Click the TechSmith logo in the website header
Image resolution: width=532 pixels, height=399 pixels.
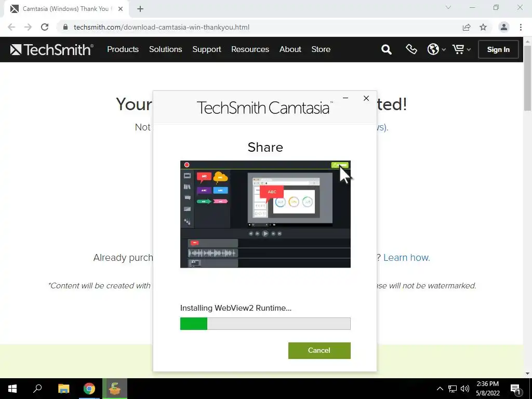pyautogui.click(x=51, y=49)
